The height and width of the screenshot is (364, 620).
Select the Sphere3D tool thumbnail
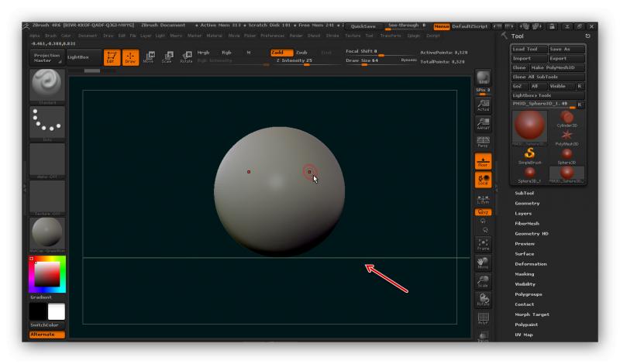(567, 156)
